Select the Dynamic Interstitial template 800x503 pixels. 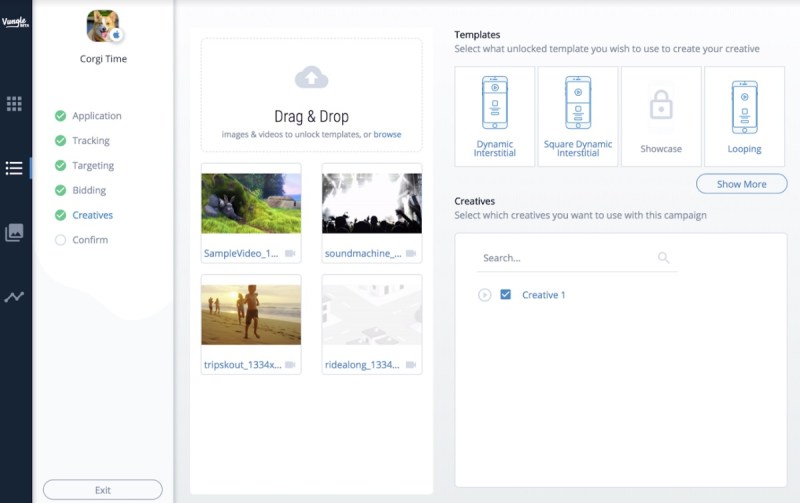click(x=494, y=116)
